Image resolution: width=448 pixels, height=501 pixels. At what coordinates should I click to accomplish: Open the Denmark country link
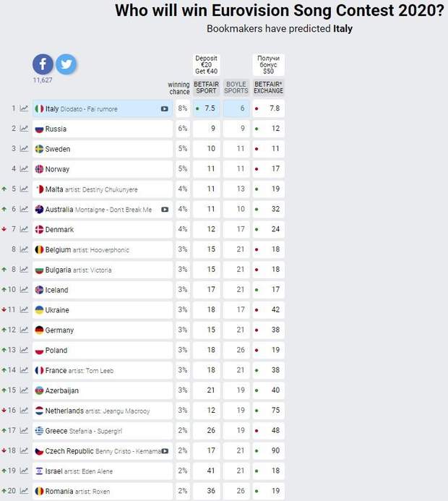[59, 230]
